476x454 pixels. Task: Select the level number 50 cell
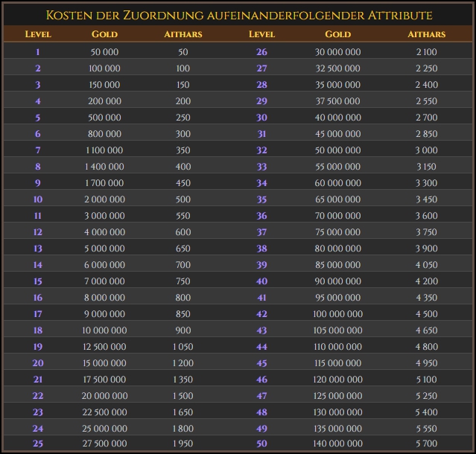coord(261,445)
